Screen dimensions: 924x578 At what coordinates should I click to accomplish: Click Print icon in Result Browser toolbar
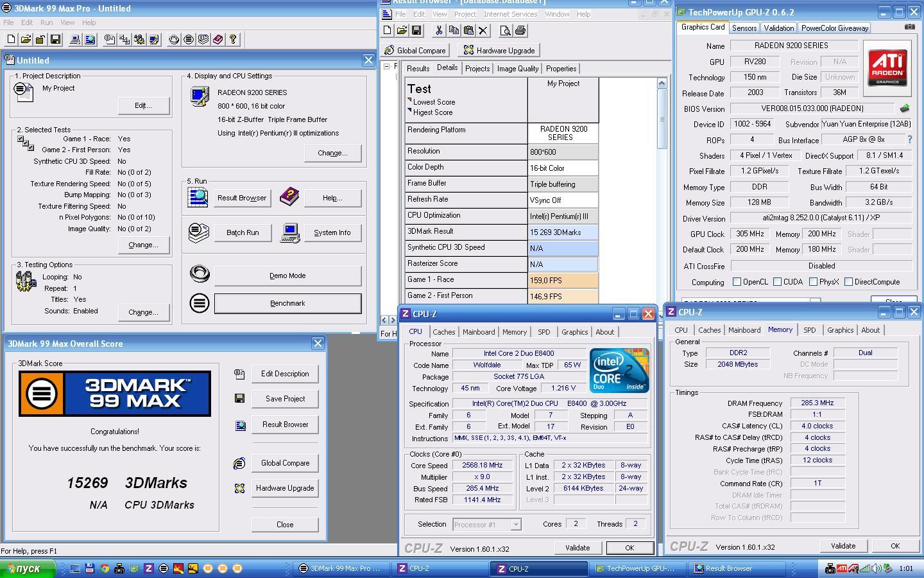click(520, 30)
